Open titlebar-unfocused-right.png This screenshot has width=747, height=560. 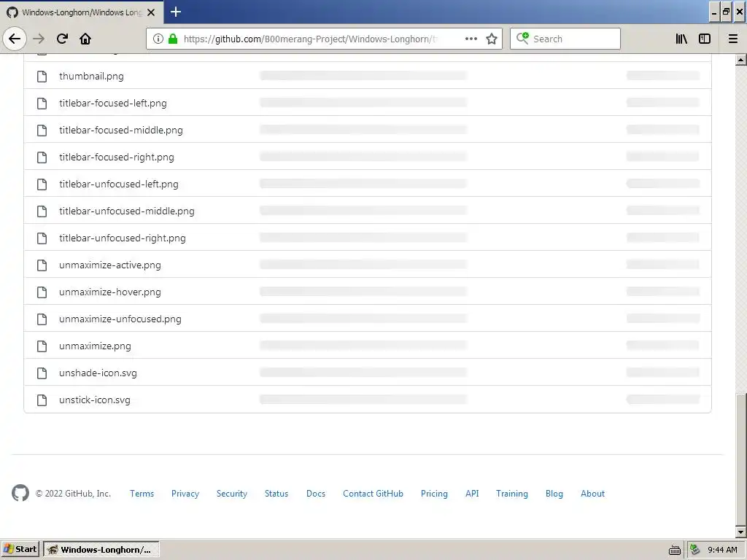pyautogui.click(x=123, y=238)
